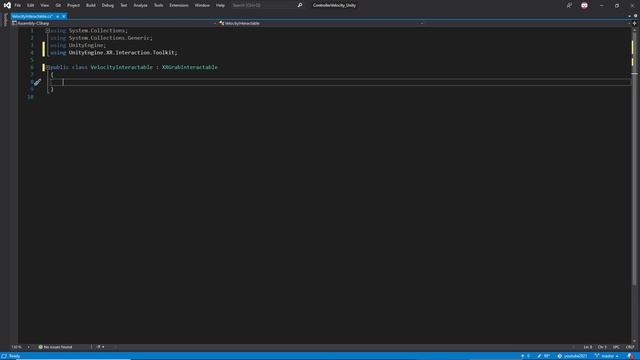Viewport: 640px width, 360px height.
Task: Open the collapsed side tool window tab
Action: click(5, 20)
